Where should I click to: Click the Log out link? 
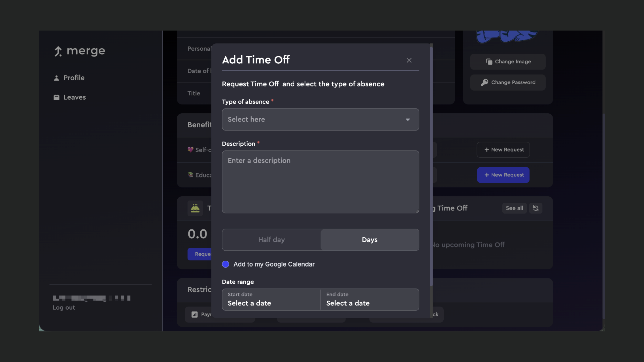64,308
